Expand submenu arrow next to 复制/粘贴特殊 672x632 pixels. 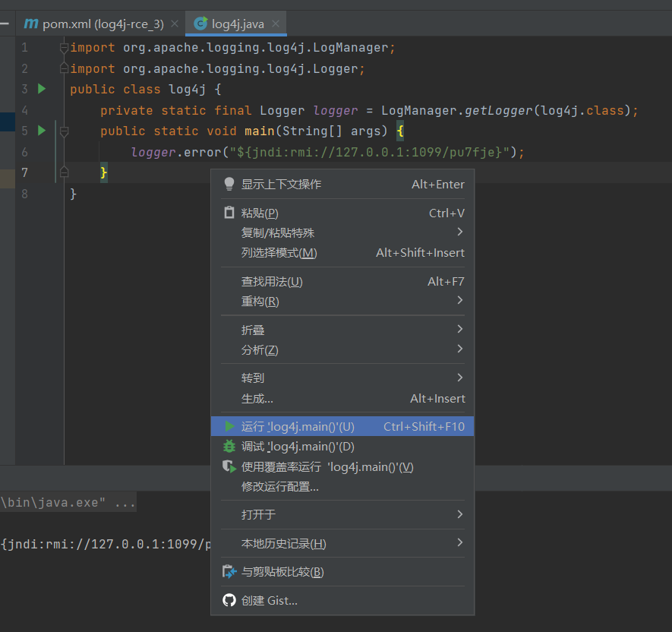[460, 232]
